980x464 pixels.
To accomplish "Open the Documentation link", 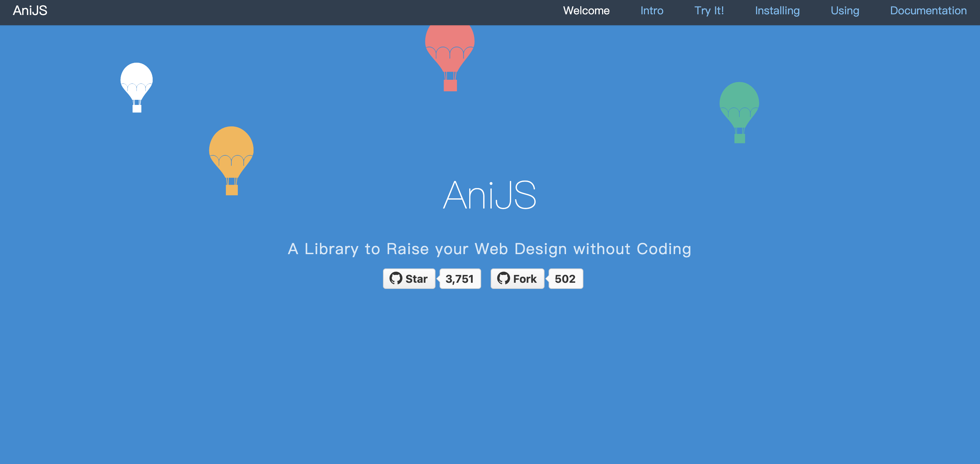I will [x=928, y=11].
